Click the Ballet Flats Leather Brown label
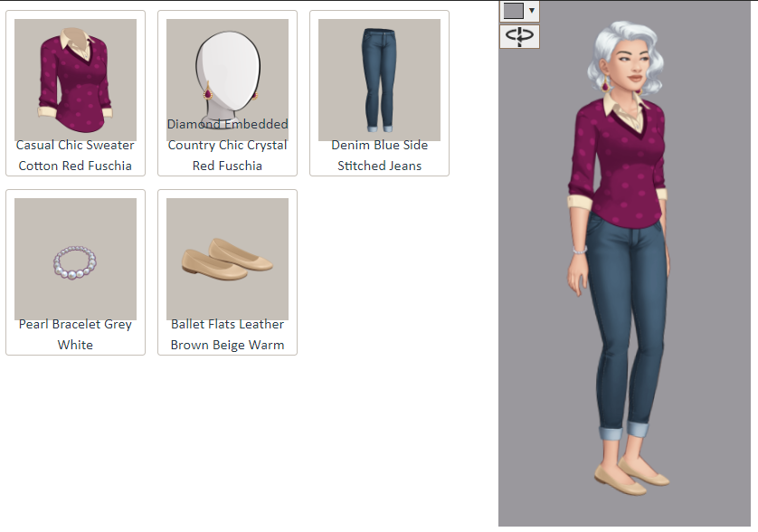 (x=227, y=334)
